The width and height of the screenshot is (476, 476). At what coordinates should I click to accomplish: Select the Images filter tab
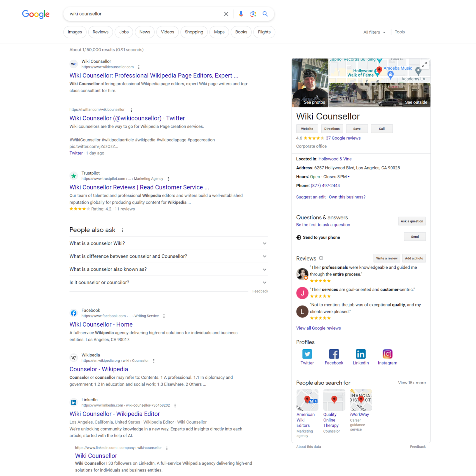[75, 32]
